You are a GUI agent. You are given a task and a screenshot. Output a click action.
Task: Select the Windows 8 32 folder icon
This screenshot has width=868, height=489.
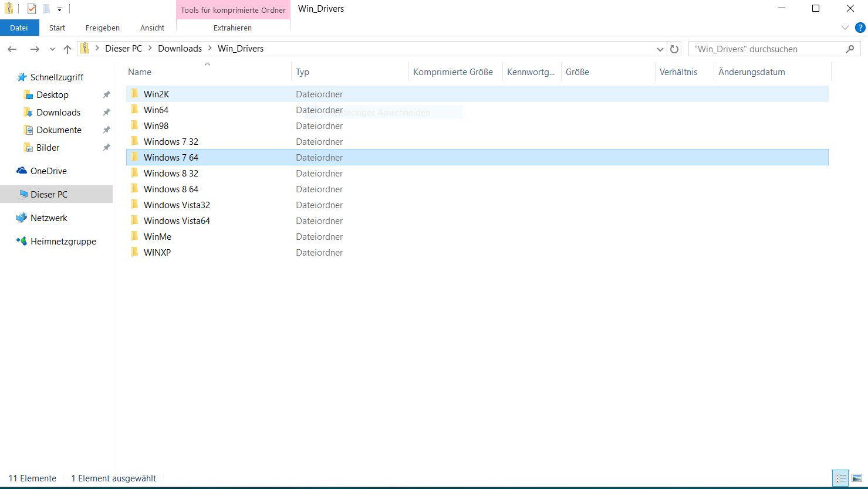click(134, 173)
